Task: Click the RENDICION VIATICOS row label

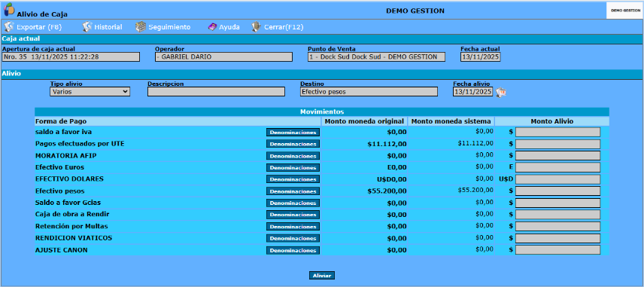Action: [74, 238]
